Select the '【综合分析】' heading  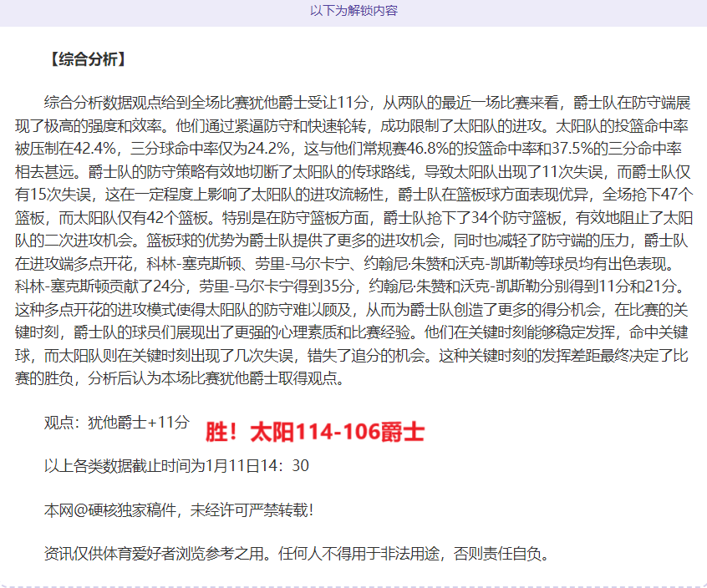pyautogui.click(x=87, y=59)
